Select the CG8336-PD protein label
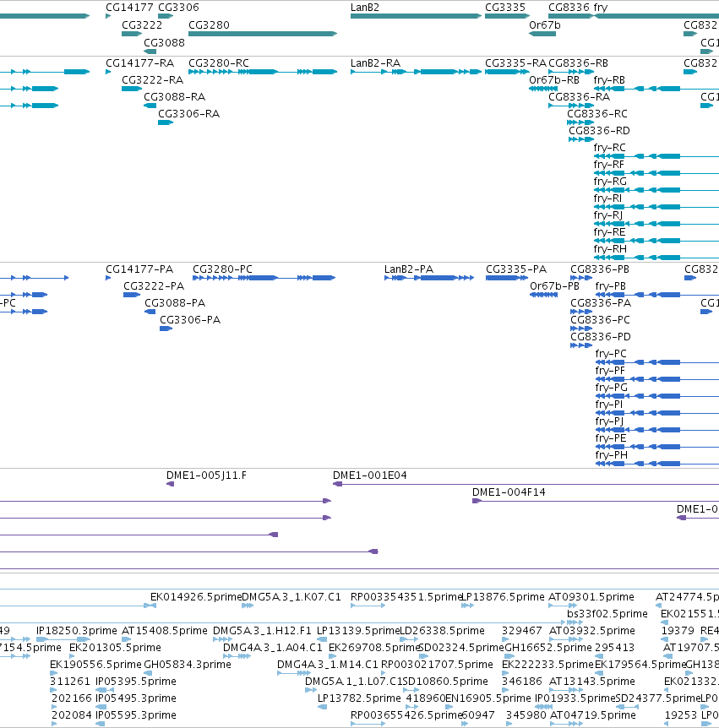719x728 pixels. tap(600, 337)
